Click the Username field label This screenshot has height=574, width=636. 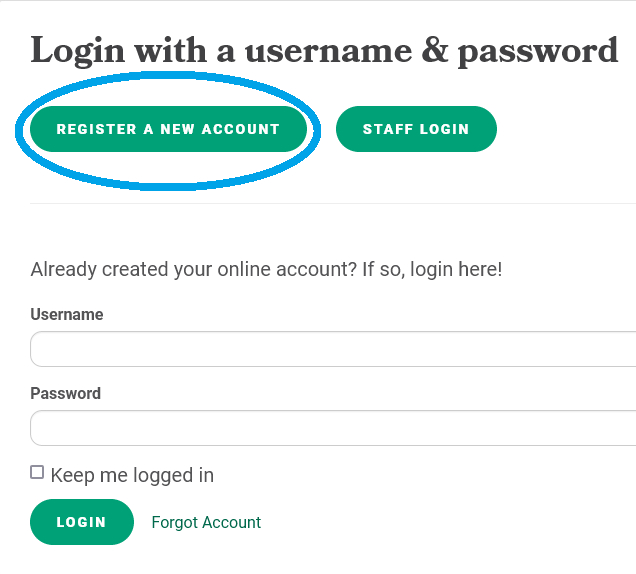tap(67, 314)
